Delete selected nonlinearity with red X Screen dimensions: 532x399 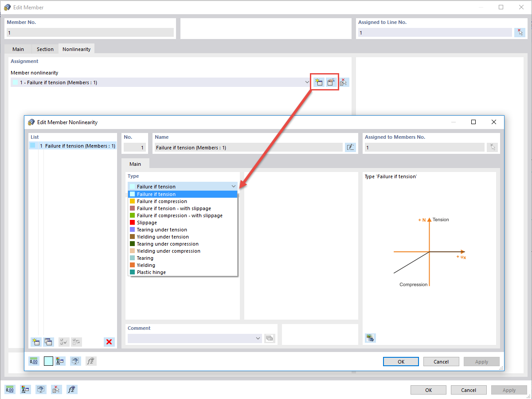[109, 342]
